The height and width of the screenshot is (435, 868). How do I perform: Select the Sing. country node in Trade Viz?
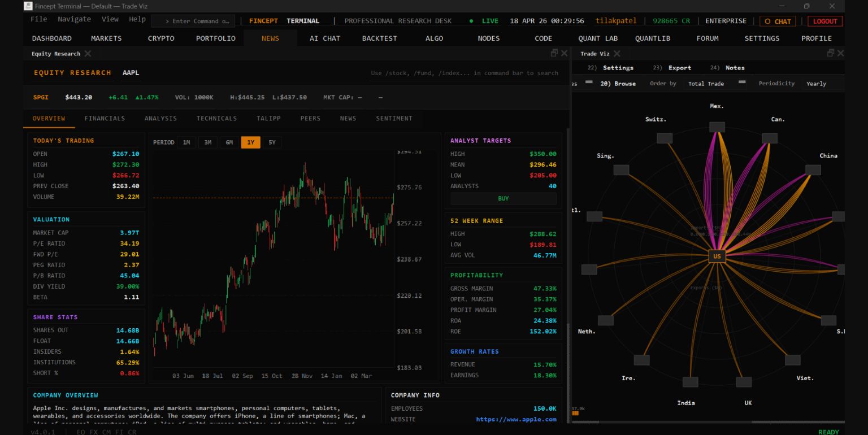pos(621,170)
